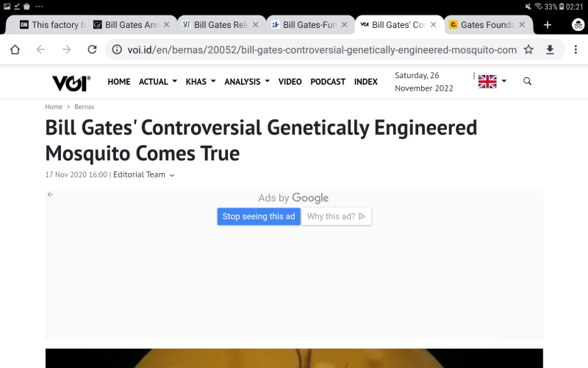Switch to the Bill Gates-Fun tab
Image resolution: width=588 pixels, height=368 pixels.
click(x=306, y=24)
